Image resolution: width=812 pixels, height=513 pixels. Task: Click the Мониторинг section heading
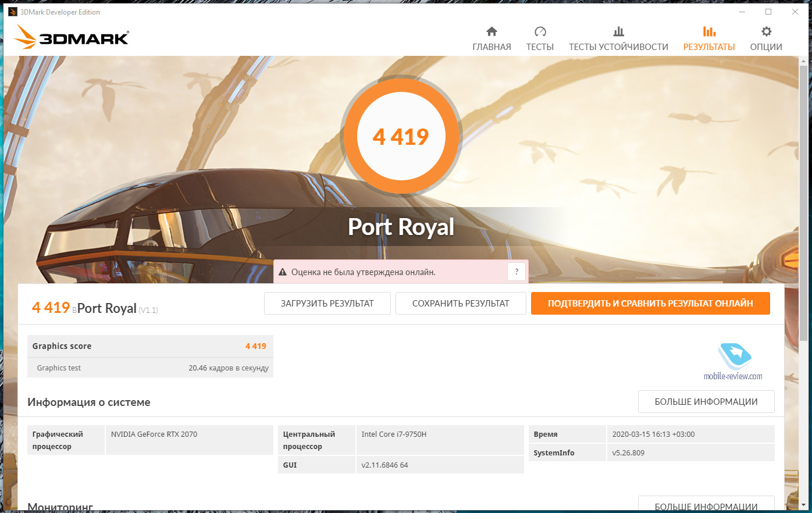coord(60,506)
